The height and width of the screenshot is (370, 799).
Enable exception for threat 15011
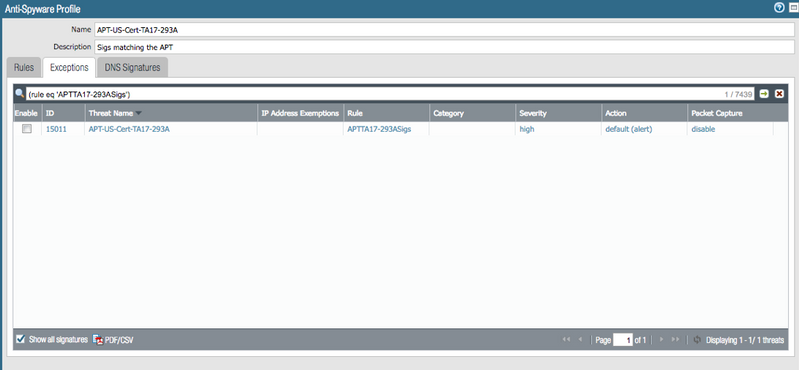pos(26,129)
